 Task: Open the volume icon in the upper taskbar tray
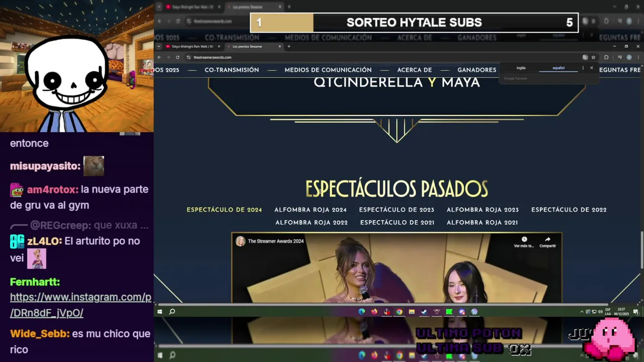(600, 312)
